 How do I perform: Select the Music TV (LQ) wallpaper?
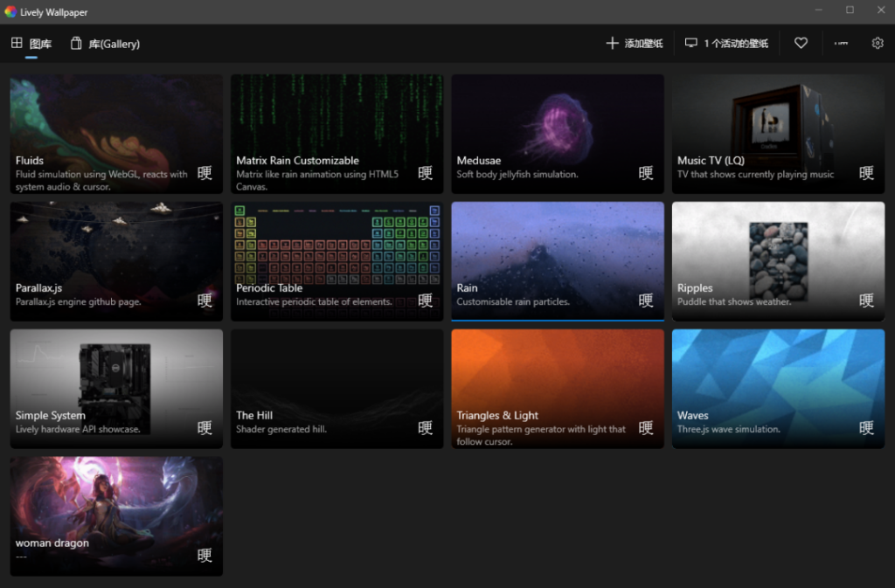click(778, 134)
